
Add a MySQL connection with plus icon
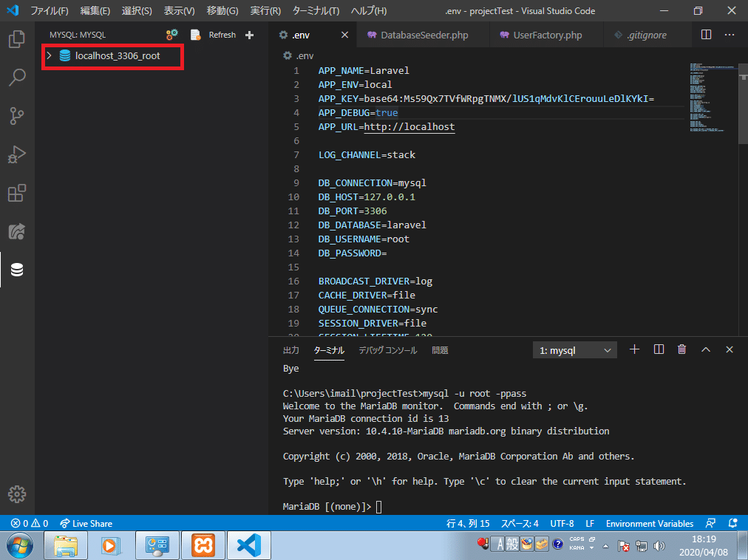coord(249,35)
